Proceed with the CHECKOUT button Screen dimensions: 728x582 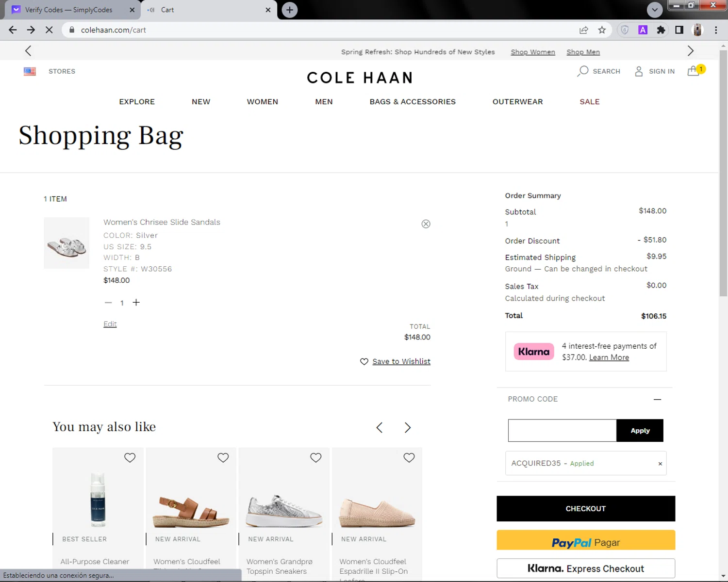pyautogui.click(x=586, y=509)
